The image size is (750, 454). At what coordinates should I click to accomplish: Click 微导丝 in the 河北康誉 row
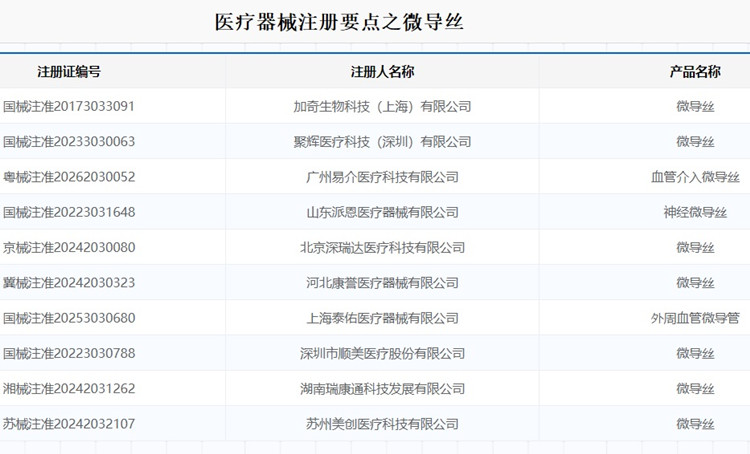pyautogui.click(x=695, y=283)
